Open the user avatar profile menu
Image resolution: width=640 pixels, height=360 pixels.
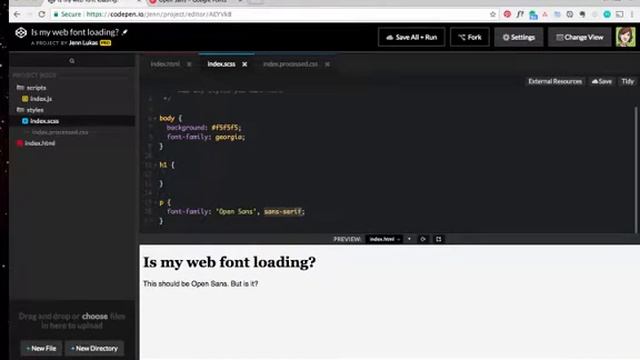tap(625, 37)
